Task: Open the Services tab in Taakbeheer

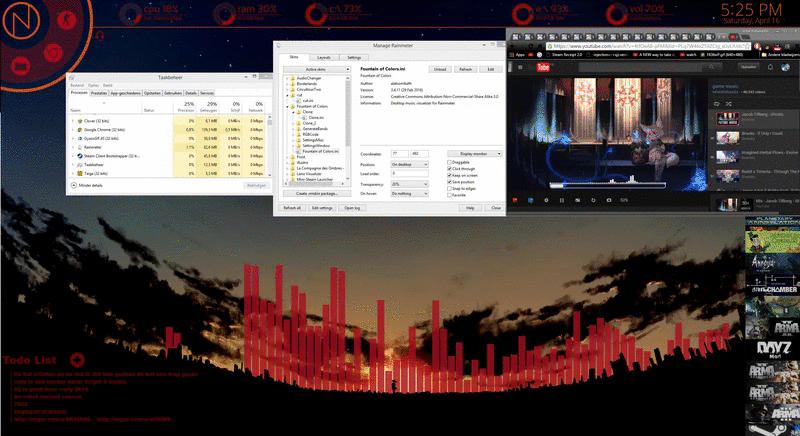Action: (x=207, y=93)
